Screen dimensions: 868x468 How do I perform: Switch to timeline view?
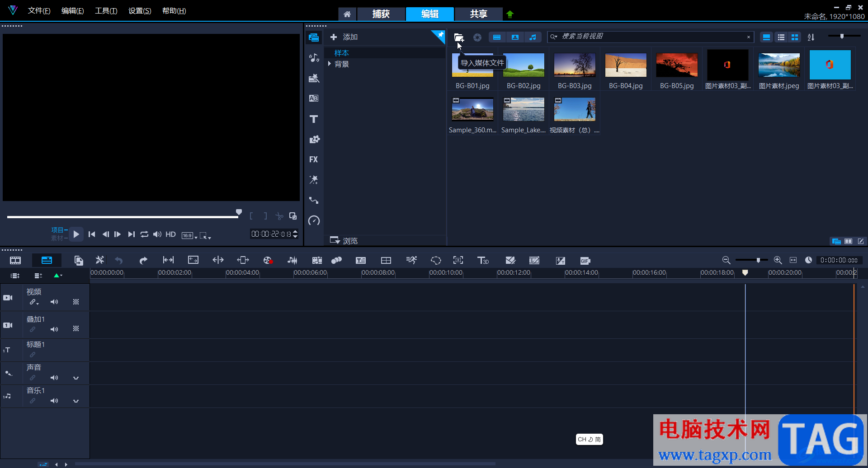(x=47, y=260)
